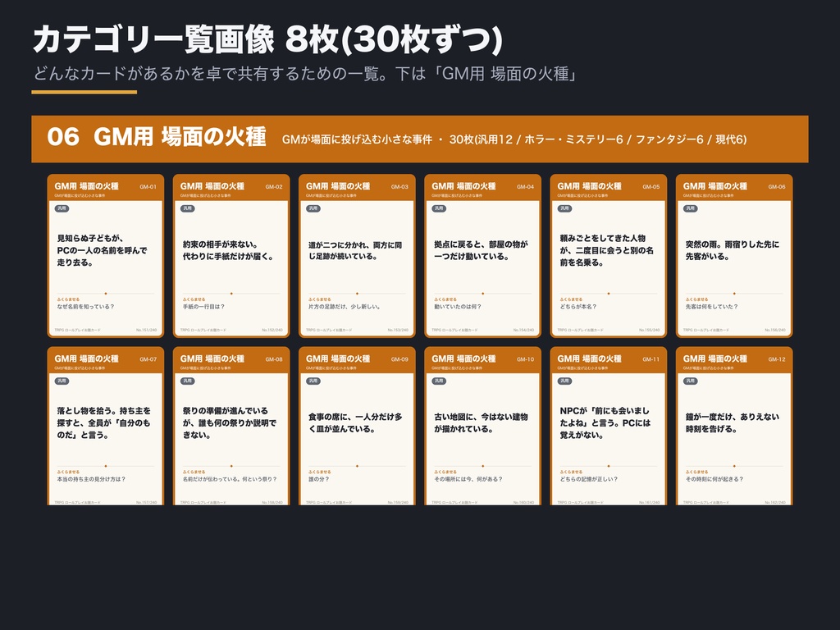Screen dimensions: 840x630
Task: Click text 約束の相手が来ない。代わりに手紙だけが届く
Action: 229,250
